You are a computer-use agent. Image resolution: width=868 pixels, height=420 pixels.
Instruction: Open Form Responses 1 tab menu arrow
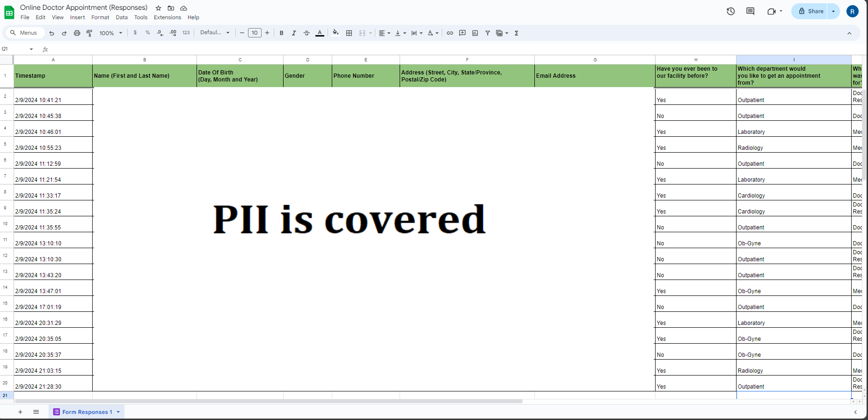click(x=118, y=412)
